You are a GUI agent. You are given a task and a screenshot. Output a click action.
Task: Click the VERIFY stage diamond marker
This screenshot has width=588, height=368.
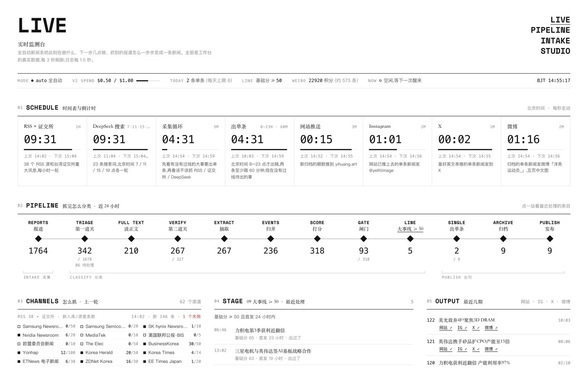pyautogui.click(x=178, y=239)
